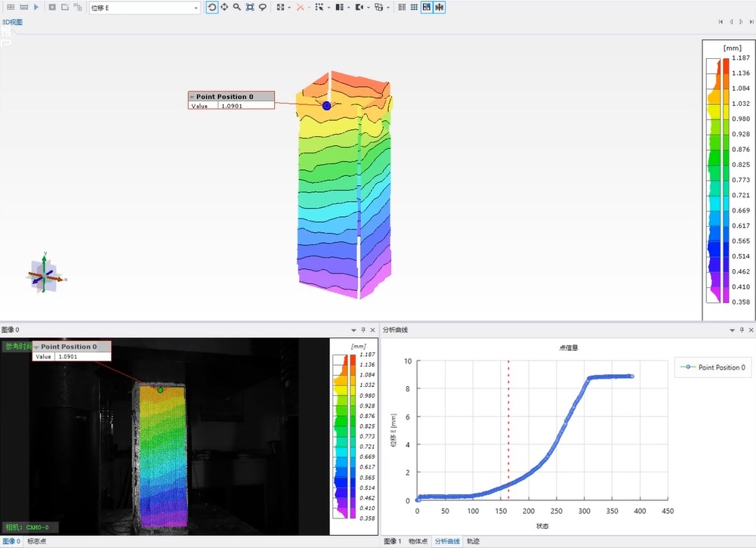This screenshot has width=756, height=548.
Task: Toggle the rightmost highlighted toolbar button
Action: (x=440, y=7)
